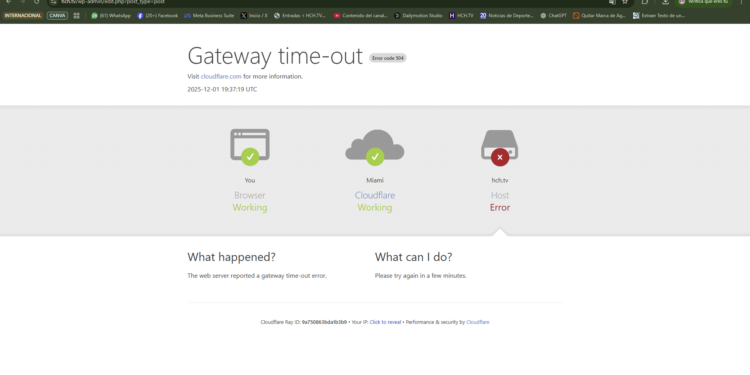Click the Chrome address bar URL
750x375 pixels.
coord(113,2)
